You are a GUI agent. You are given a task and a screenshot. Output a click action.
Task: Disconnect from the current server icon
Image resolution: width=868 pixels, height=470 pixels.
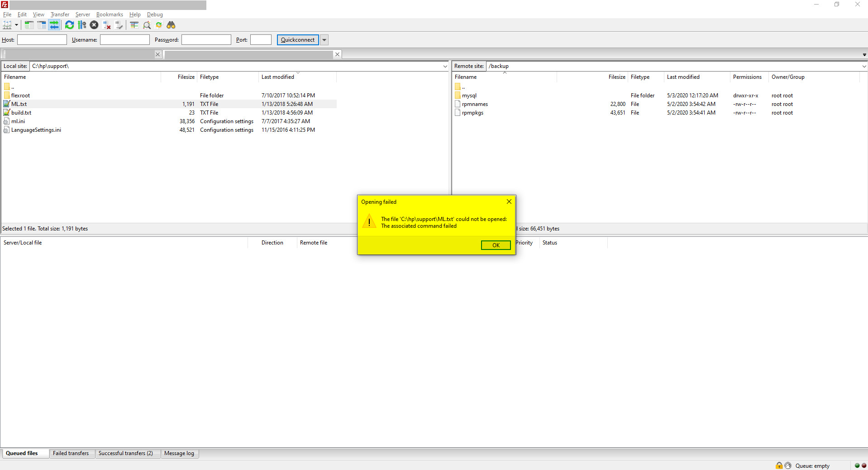(107, 25)
